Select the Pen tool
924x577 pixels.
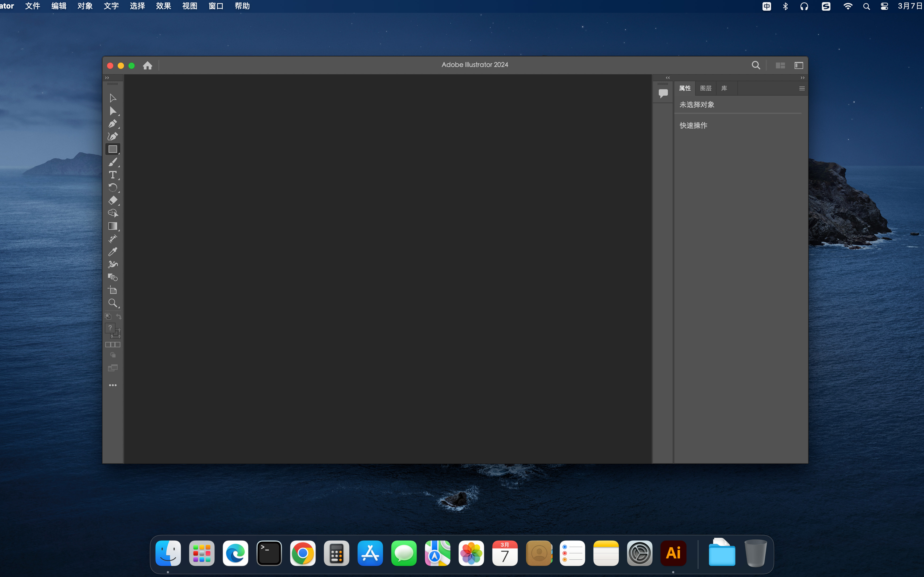[113, 124]
